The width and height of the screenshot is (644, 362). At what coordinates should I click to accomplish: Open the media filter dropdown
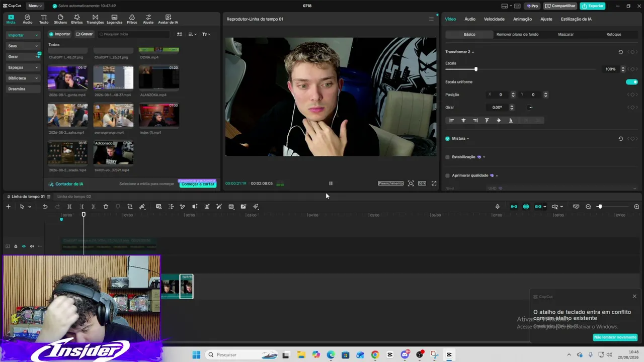[206, 34]
